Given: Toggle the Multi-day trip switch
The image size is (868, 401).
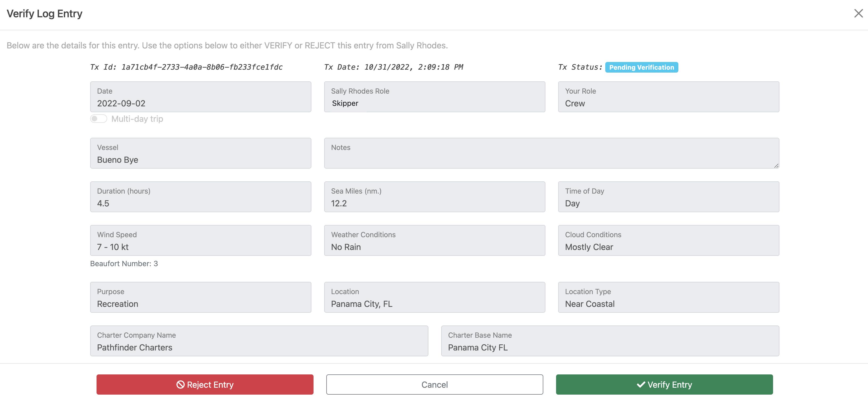Looking at the screenshot, I should tap(98, 119).
